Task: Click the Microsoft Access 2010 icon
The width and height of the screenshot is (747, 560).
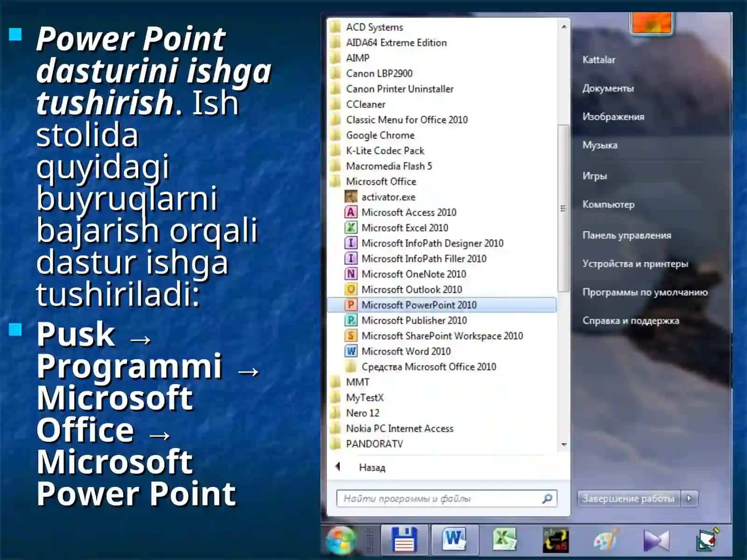Action: (x=351, y=212)
